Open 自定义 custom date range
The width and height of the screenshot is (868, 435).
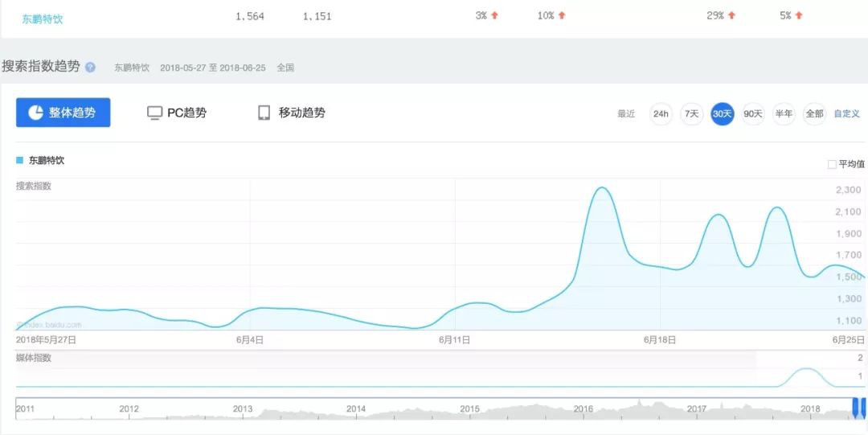pyautogui.click(x=847, y=113)
